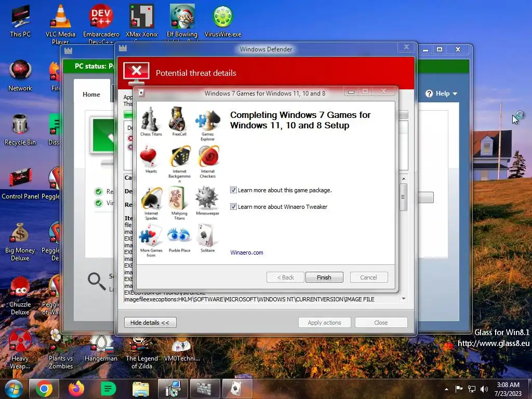Click Finish in the setup wizard
The height and width of the screenshot is (399, 532).
pos(324,277)
